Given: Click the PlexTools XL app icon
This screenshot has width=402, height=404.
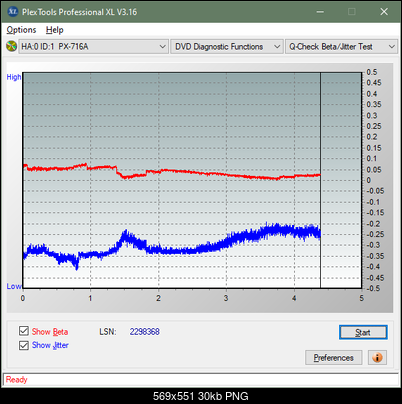Looking at the screenshot, I should click(x=13, y=12).
